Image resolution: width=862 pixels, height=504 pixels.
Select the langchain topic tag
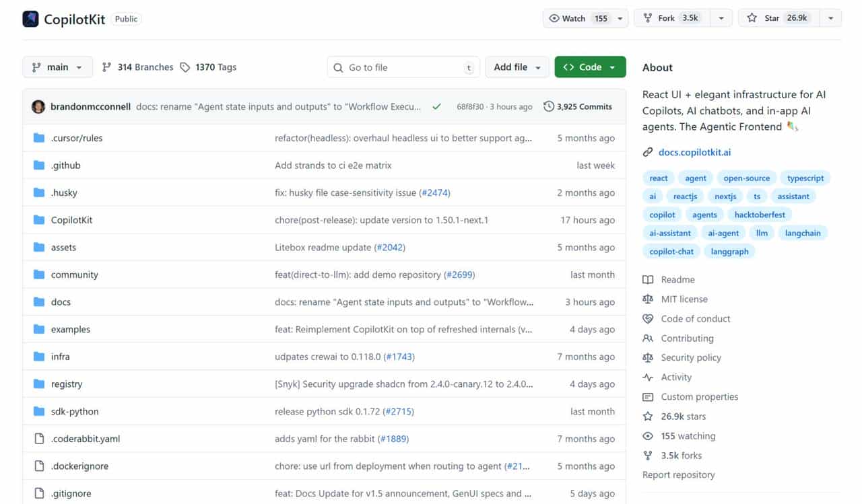[803, 233]
